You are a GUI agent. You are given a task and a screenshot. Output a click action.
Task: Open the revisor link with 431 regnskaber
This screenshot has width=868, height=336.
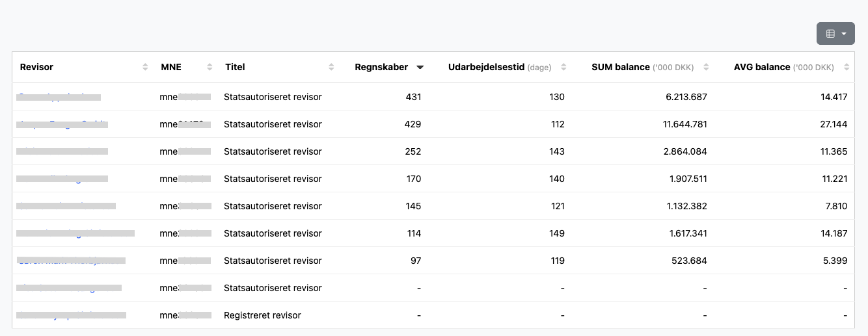tap(59, 97)
